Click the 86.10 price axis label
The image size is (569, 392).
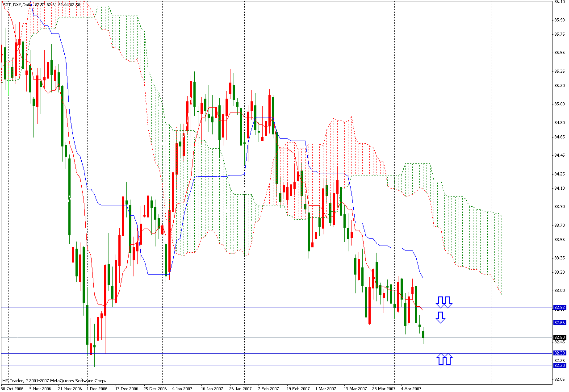tap(559, 2)
